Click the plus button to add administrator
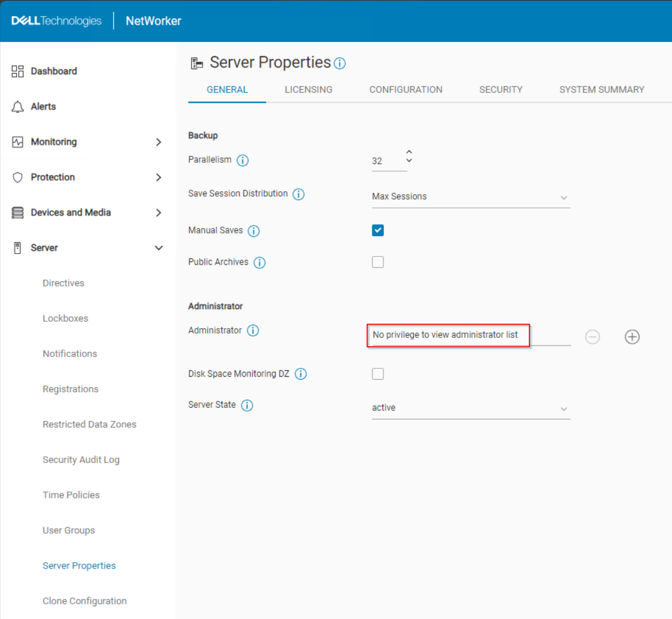 coord(632,337)
